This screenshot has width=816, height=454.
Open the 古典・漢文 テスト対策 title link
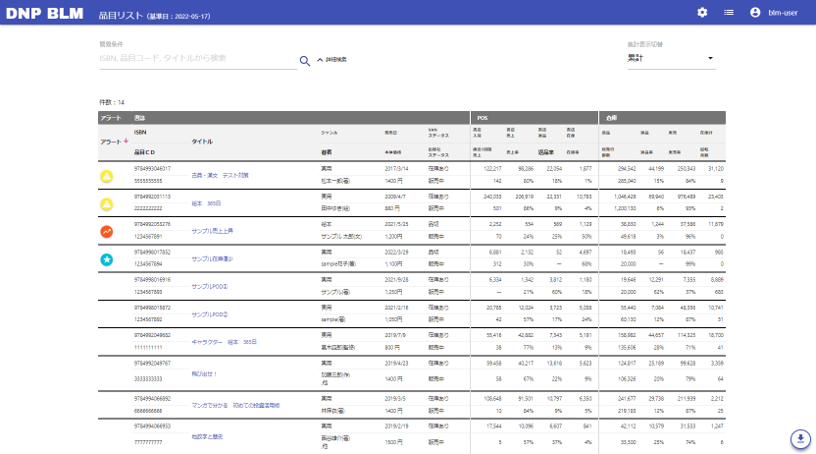[x=220, y=175]
